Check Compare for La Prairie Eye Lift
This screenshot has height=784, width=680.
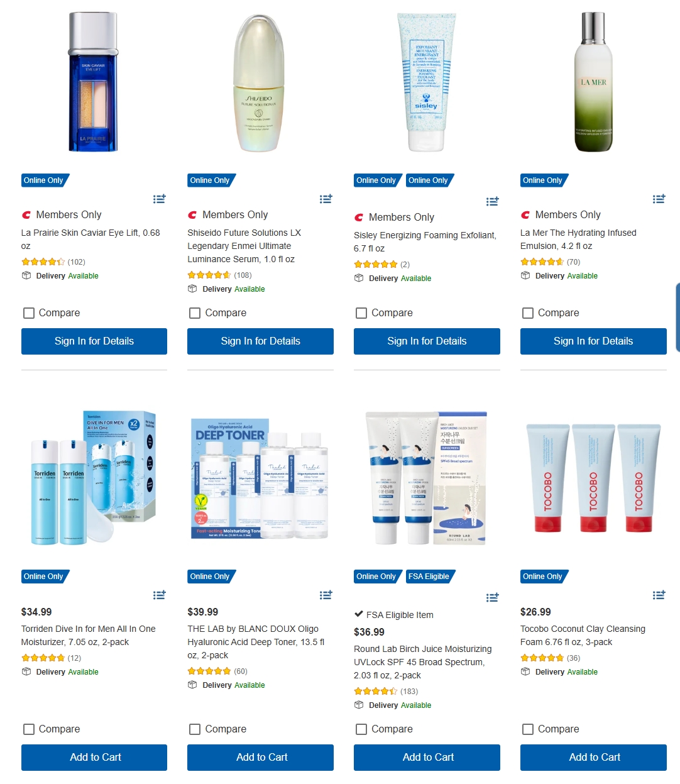click(x=29, y=313)
